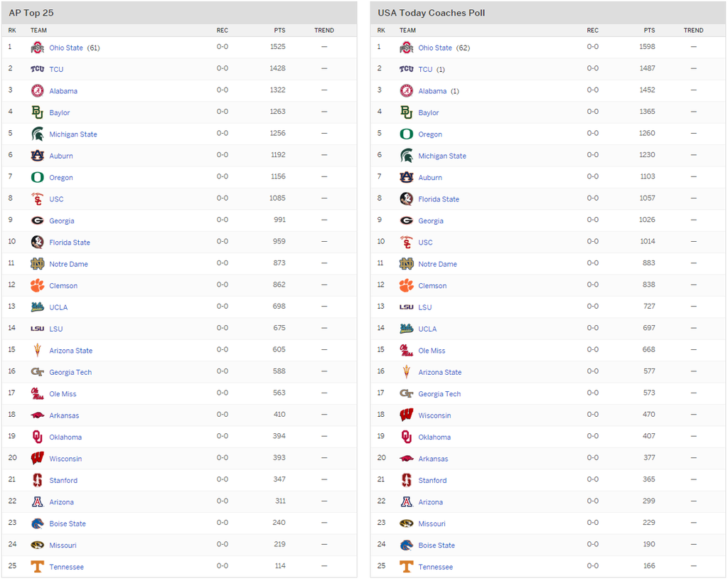Open the Missouri link in the Coaches Poll

(x=432, y=524)
